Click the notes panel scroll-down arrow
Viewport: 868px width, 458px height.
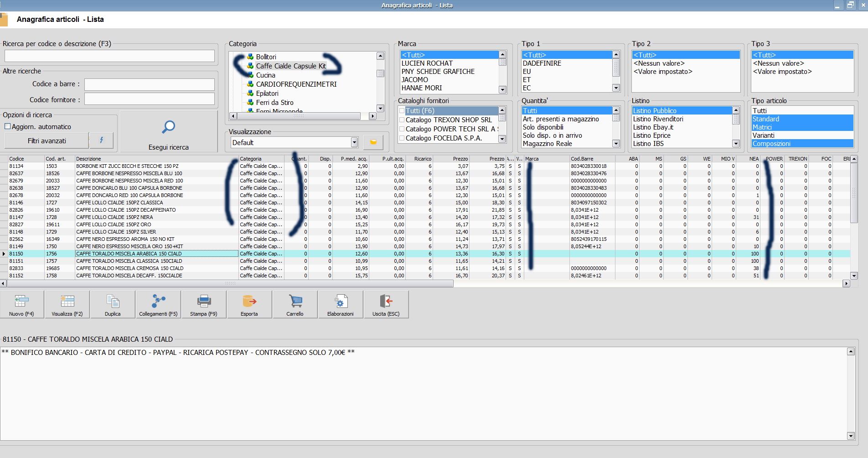[851, 436]
